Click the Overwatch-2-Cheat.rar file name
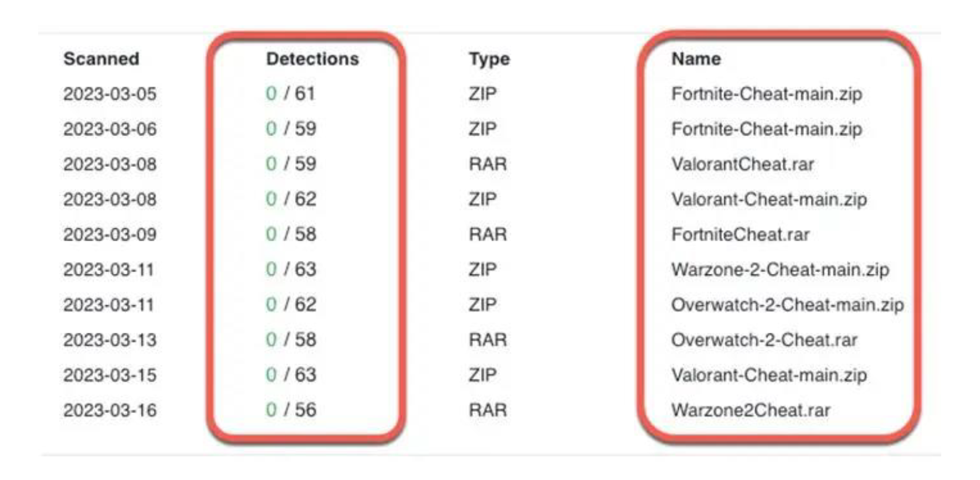Screen dimensions: 980x480 point(764,340)
